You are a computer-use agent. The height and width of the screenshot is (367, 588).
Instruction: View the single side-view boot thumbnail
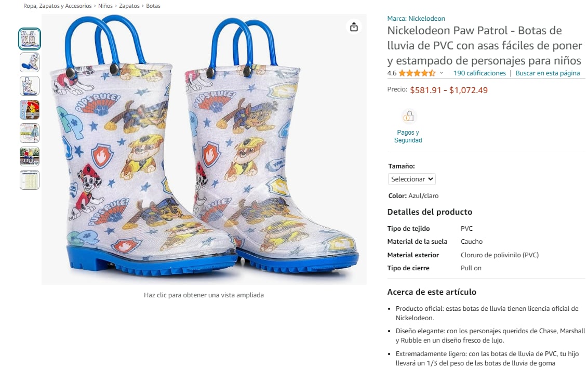(30, 86)
